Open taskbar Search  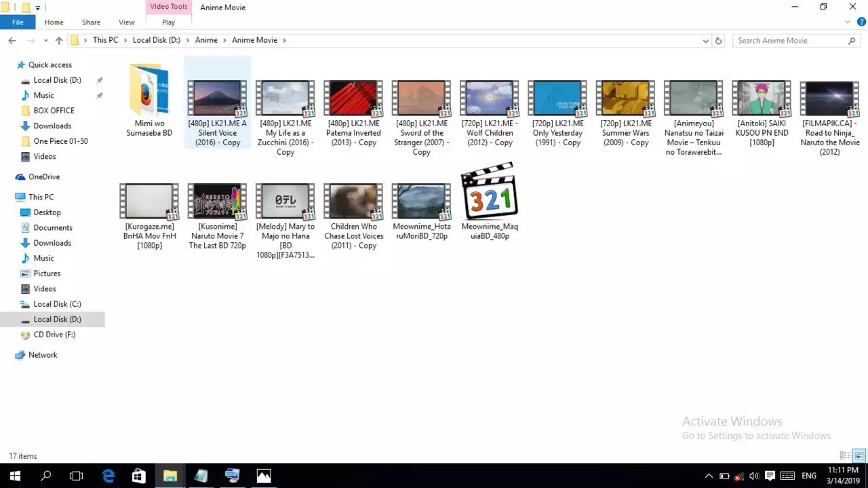pos(46,476)
